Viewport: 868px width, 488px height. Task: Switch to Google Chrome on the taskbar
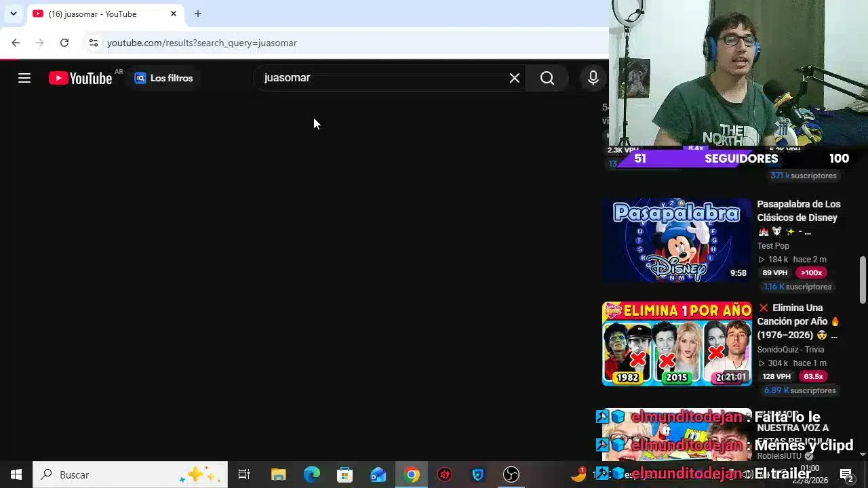(412, 474)
